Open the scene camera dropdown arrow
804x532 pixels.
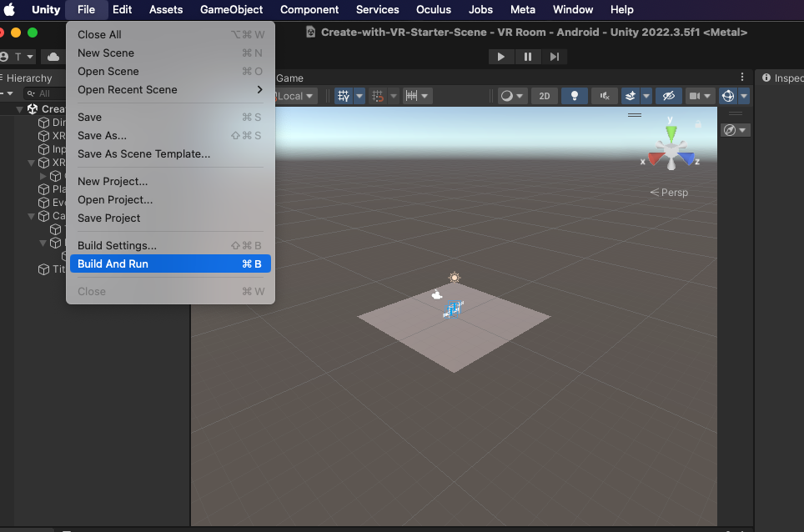(707, 96)
